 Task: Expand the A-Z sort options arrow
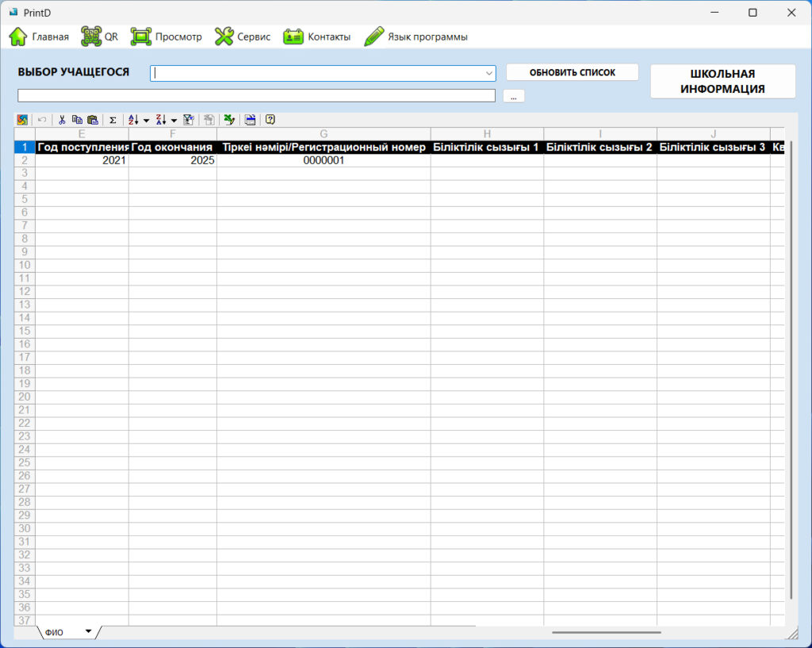pos(147,121)
